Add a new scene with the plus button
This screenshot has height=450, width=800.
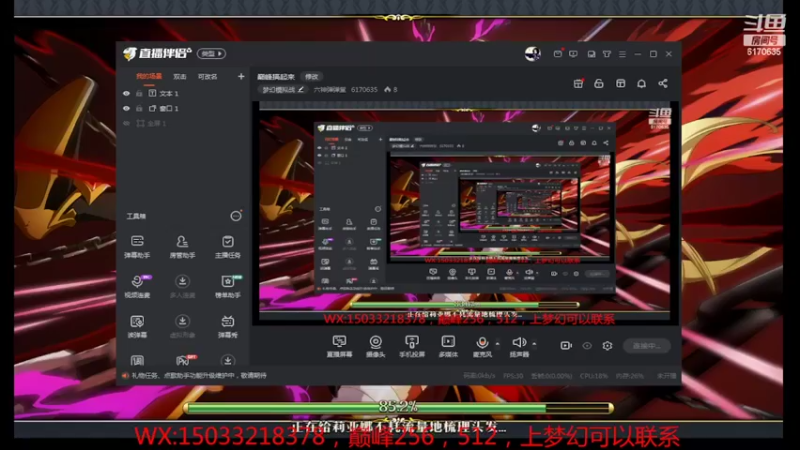[241, 77]
